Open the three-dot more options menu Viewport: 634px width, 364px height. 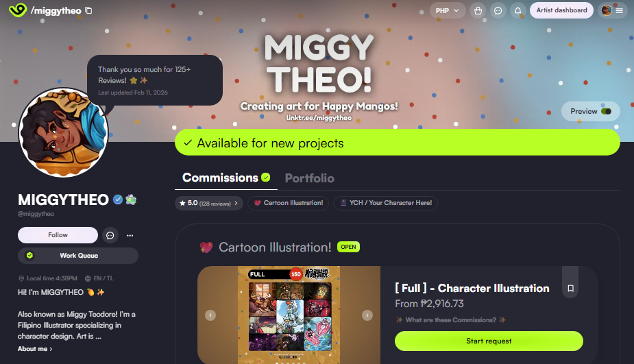(130, 235)
